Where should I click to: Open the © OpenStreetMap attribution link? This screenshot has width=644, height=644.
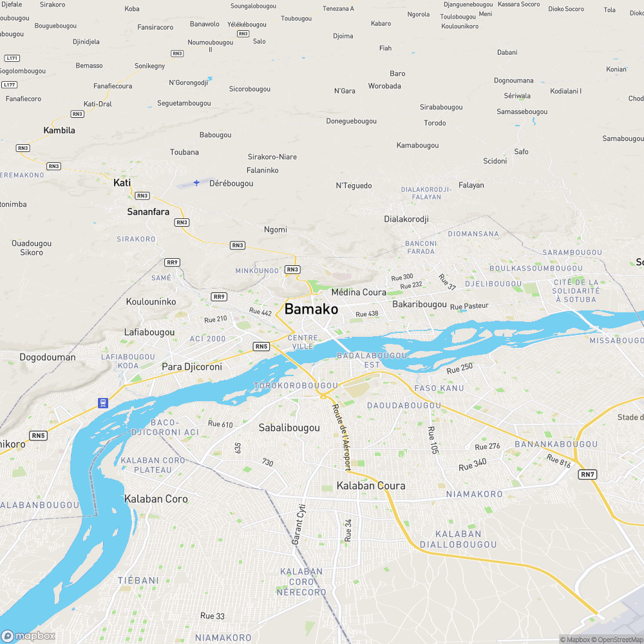(618, 639)
